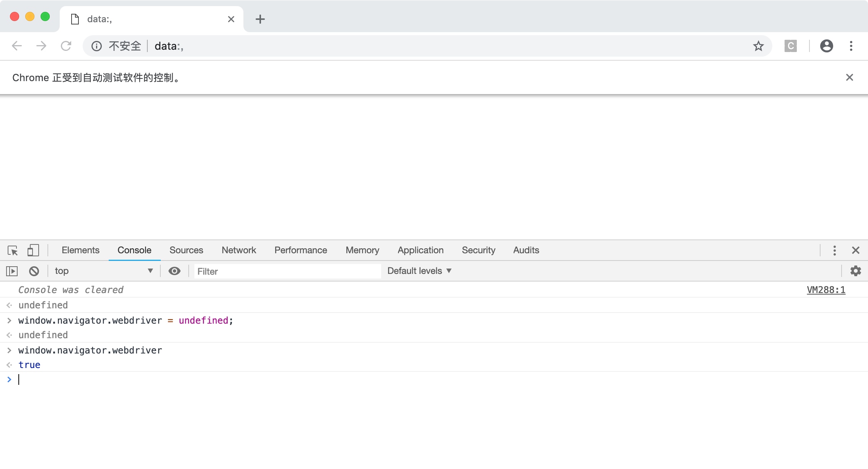Toggle the eye icon for live expressions

175,270
